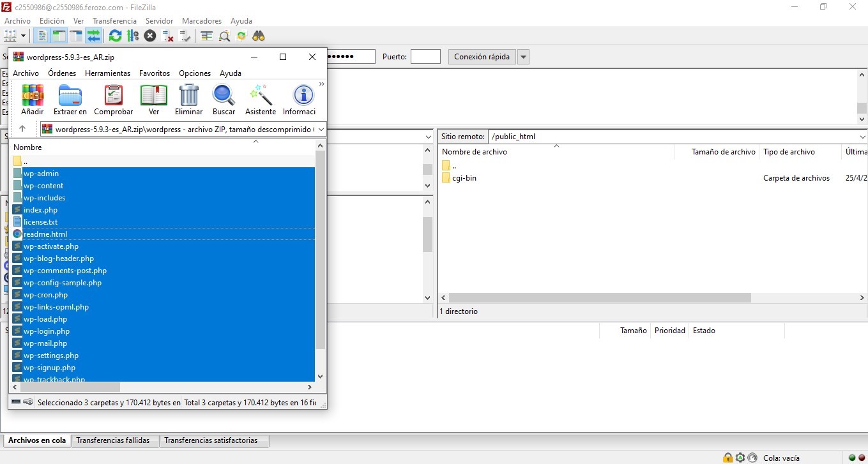Sort by the Tamaño de archivo column
Viewport: 868px width, 464px height.
click(x=723, y=152)
